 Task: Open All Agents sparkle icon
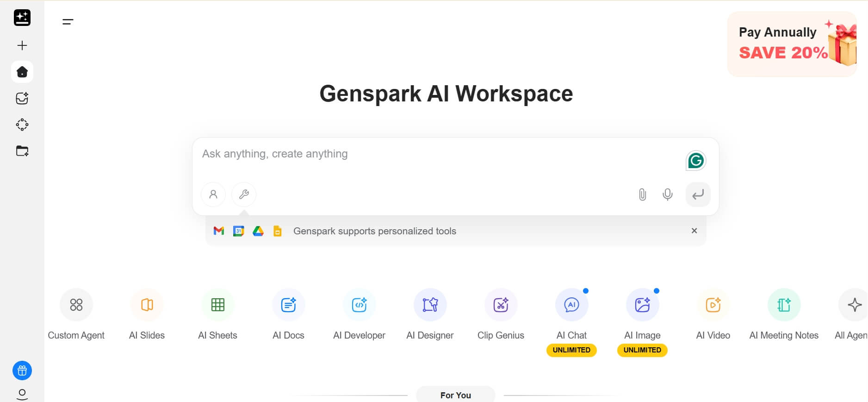(854, 305)
